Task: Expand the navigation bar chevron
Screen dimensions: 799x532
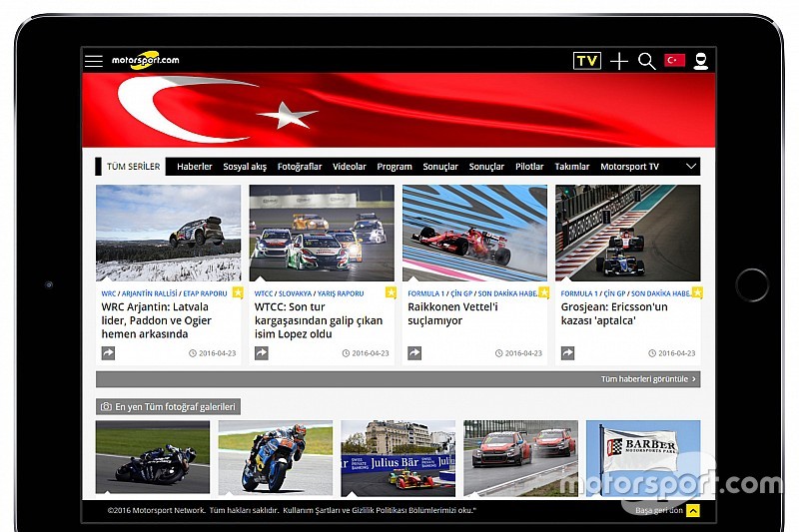Action: (691, 167)
